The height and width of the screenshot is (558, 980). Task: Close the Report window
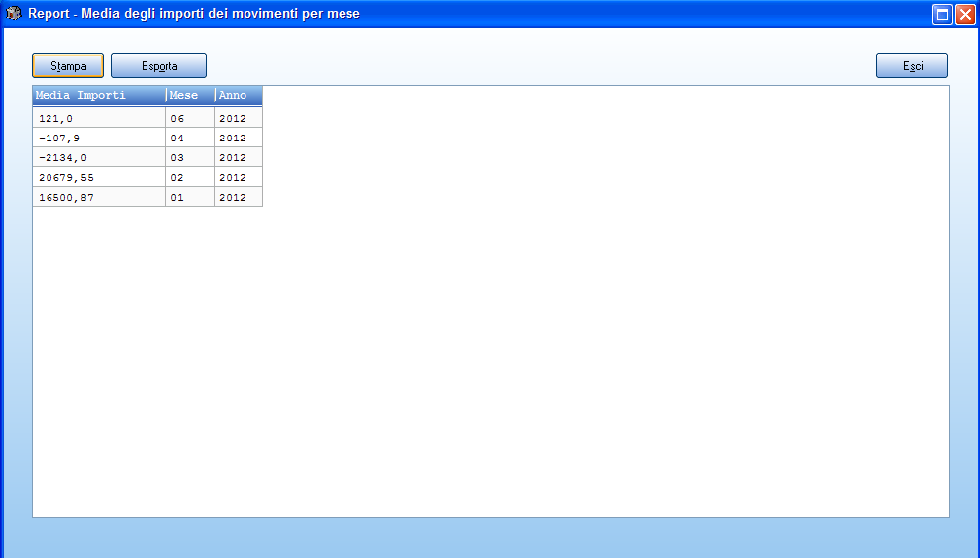pyautogui.click(x=965, y=14)
